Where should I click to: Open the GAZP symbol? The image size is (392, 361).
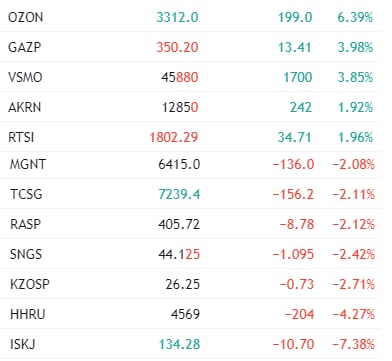25,47
